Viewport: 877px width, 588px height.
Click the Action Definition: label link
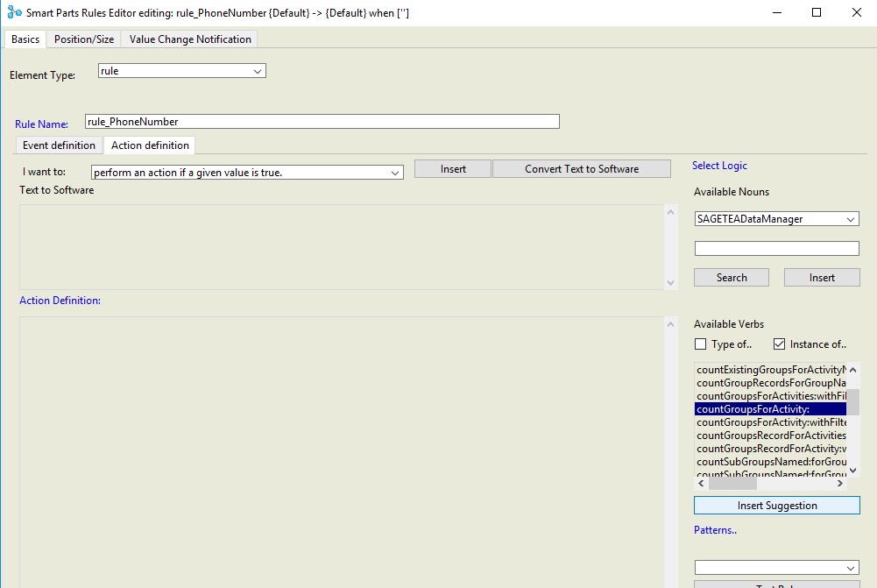tap(60, 301)
